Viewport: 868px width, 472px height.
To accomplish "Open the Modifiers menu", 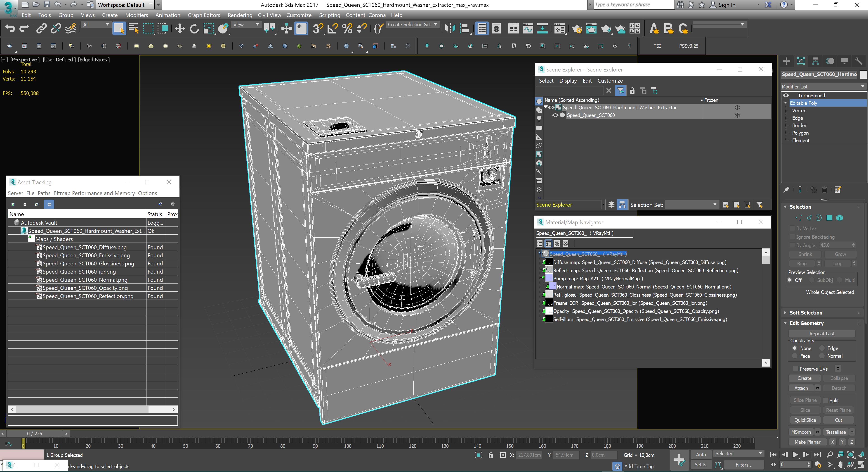I will 137,15.
